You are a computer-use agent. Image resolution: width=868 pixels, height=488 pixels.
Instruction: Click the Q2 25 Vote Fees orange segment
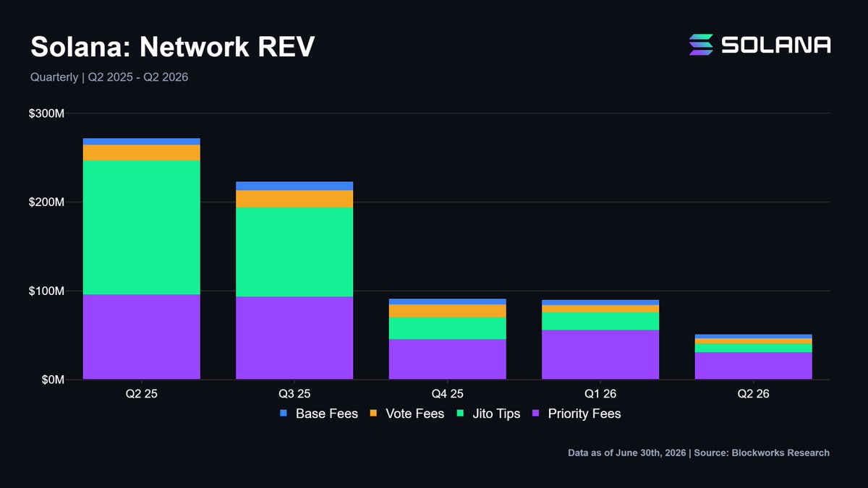pos(142,153)
